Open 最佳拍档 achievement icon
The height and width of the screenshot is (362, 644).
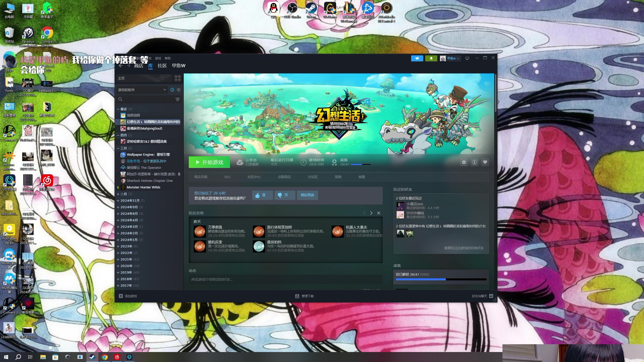point(259,246)
